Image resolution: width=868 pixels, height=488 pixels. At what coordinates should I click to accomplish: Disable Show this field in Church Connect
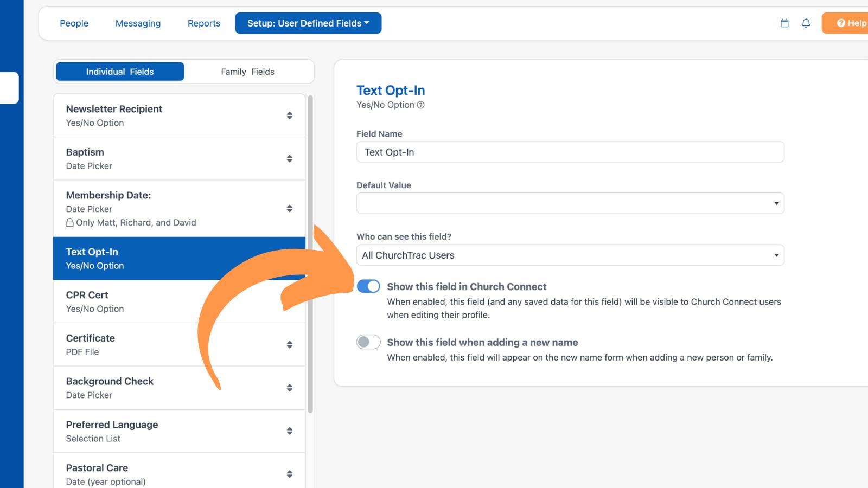[368, 286]
